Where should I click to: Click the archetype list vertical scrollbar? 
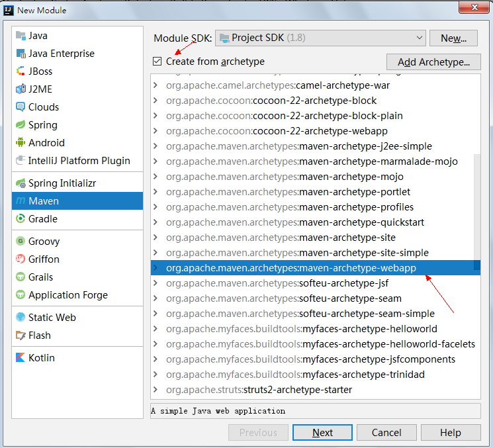pos(477,212)
